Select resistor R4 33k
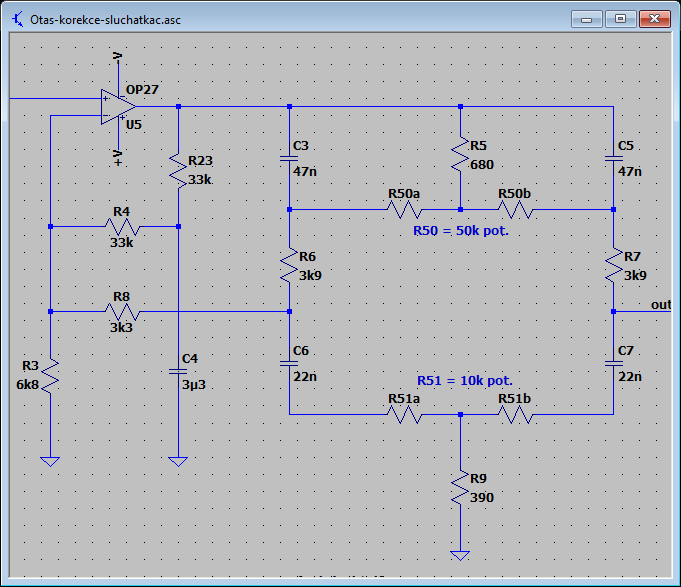The image size is (681, 587). tap(122, 226)
